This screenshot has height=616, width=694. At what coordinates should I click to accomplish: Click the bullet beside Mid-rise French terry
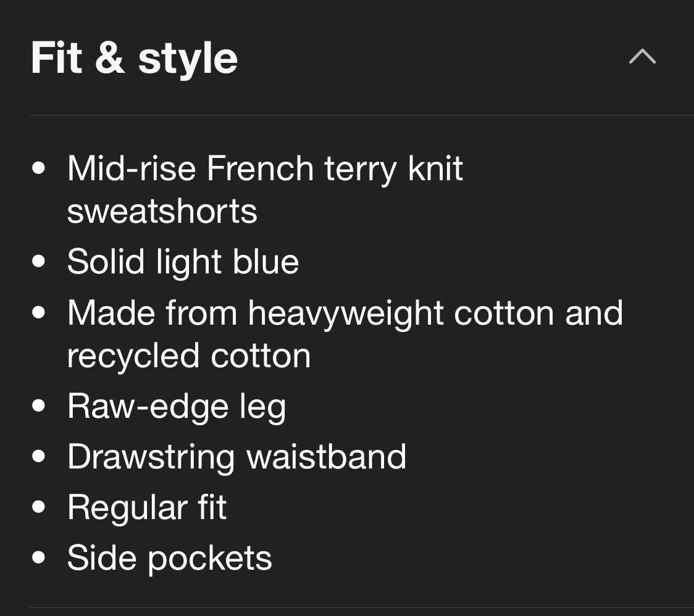[x=39, y=168]
